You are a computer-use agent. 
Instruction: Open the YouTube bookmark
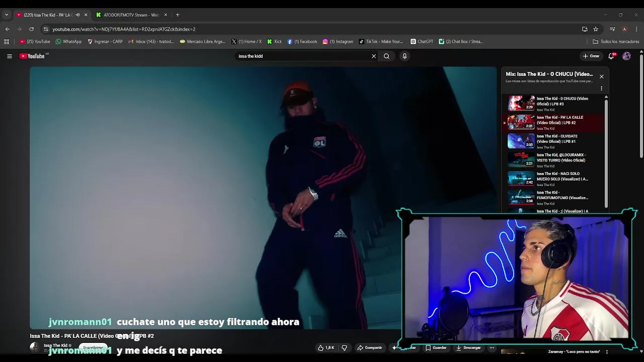(x=35, y=42)
